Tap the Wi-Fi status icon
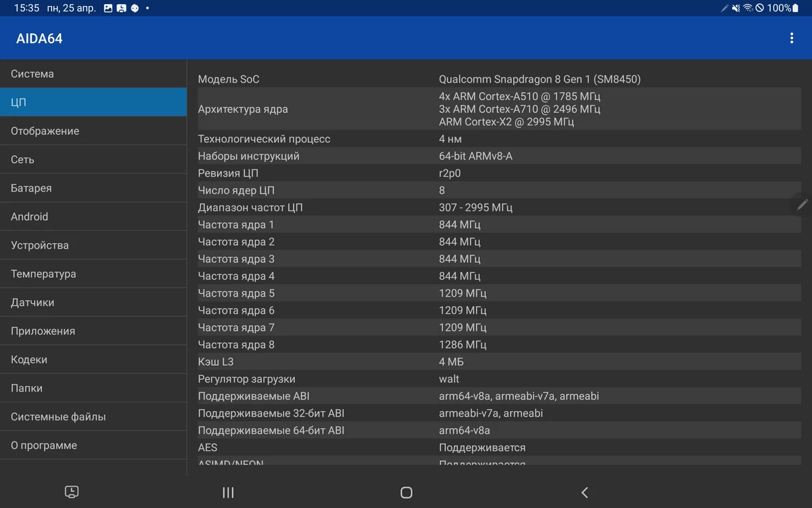 click(x=748, y=8)
